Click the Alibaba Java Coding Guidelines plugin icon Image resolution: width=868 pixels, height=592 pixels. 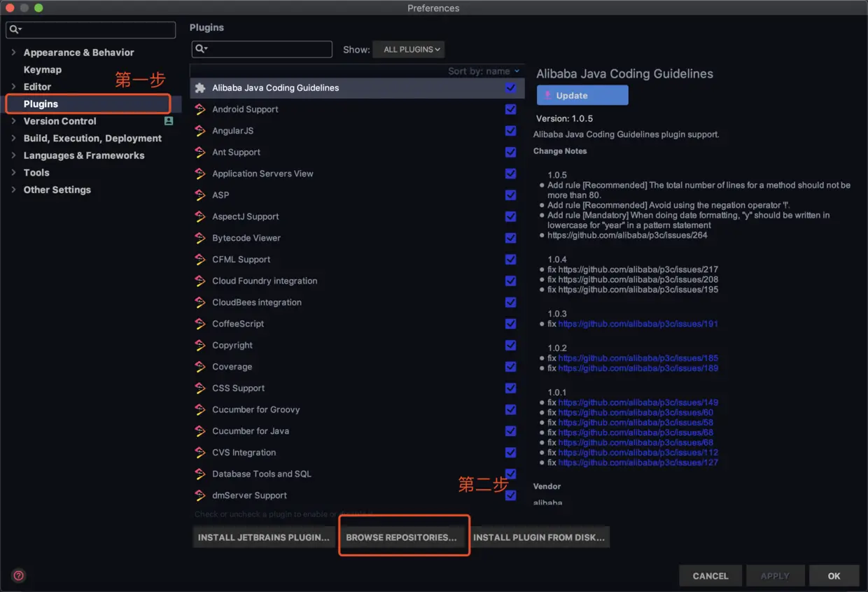200,88
